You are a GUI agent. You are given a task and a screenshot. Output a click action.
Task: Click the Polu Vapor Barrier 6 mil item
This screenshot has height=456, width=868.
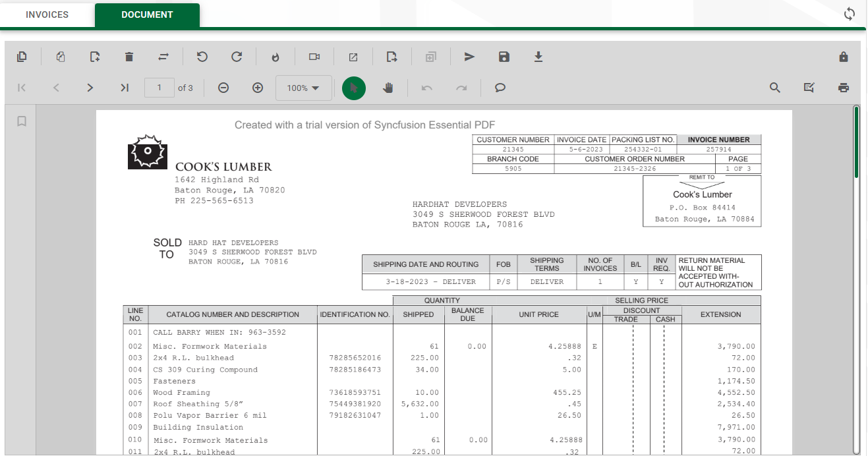pyautogui.click(x=210, y=415)
